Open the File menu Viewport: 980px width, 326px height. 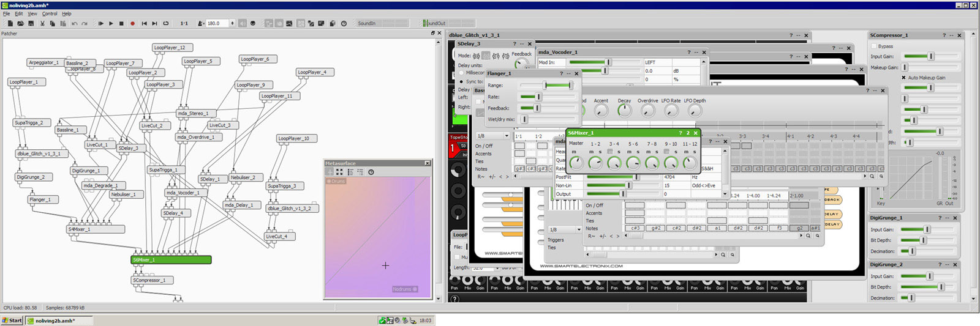point(6,13)
